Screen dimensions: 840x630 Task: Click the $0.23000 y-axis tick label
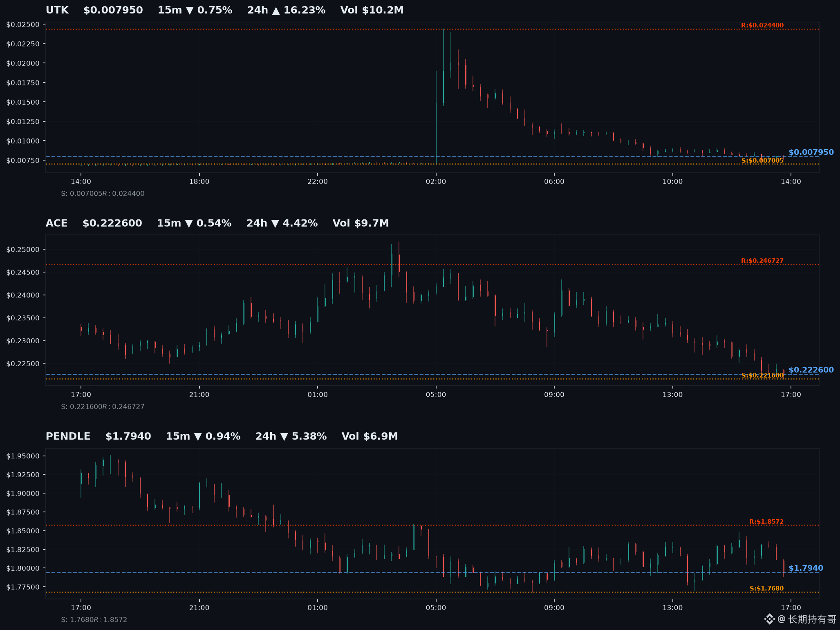23,341
